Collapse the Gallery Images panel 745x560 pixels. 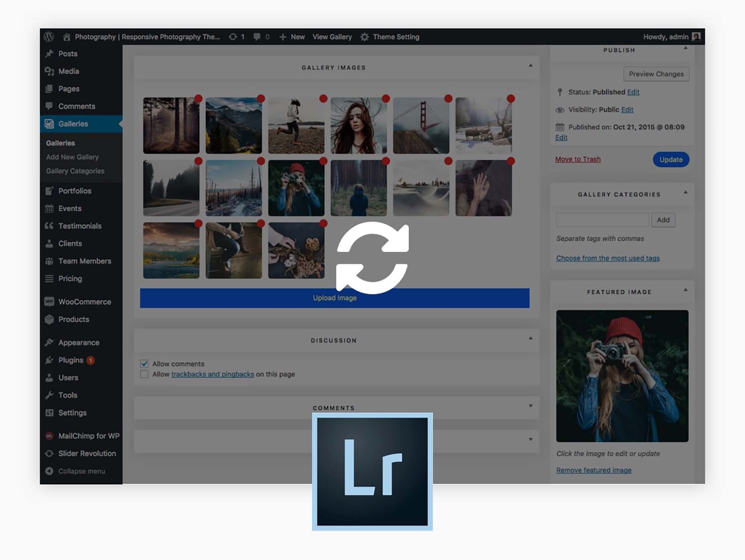click(x=530, y=65)
